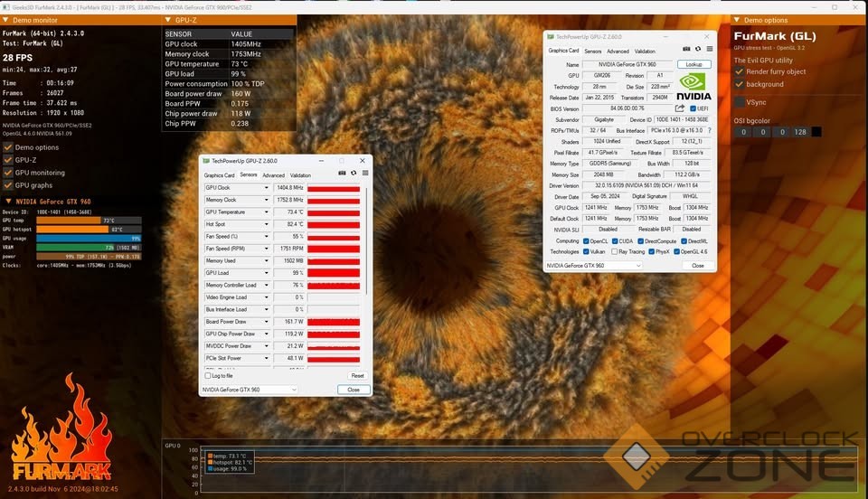Screen dimensions: 868x499
Task: Click the black OSI bgcolor swatch
Action: (816, 132)
